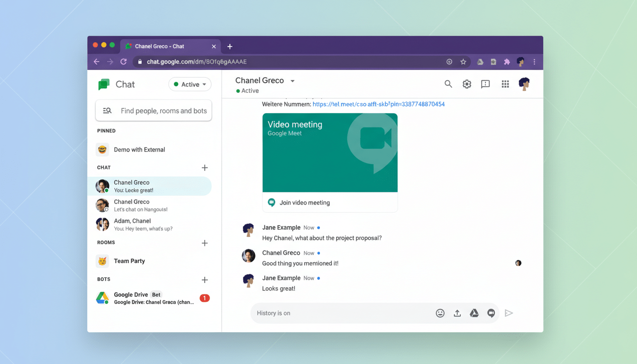
Task: Open the Team Party room
Action: tap(129, 261)
